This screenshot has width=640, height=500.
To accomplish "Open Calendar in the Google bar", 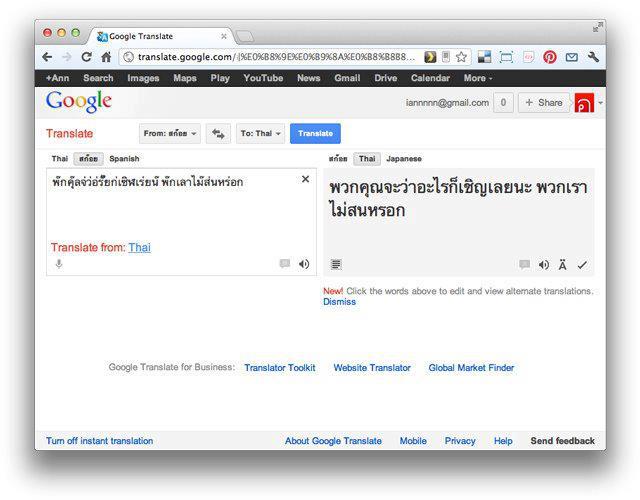I will coord(430,78).
